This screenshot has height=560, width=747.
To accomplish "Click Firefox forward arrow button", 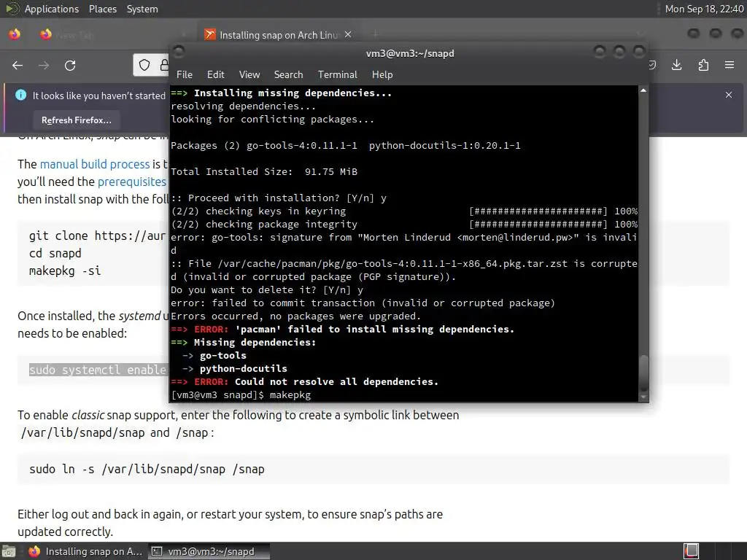I will point(44,65).
